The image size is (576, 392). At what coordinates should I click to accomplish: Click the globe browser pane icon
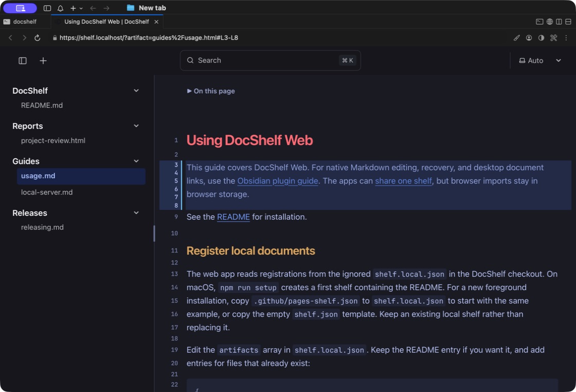(550, 22)
